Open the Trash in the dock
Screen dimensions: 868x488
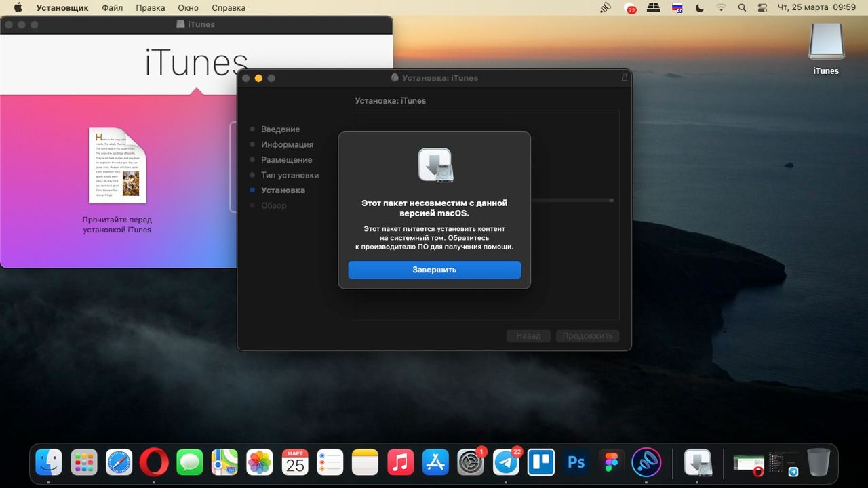818,463
